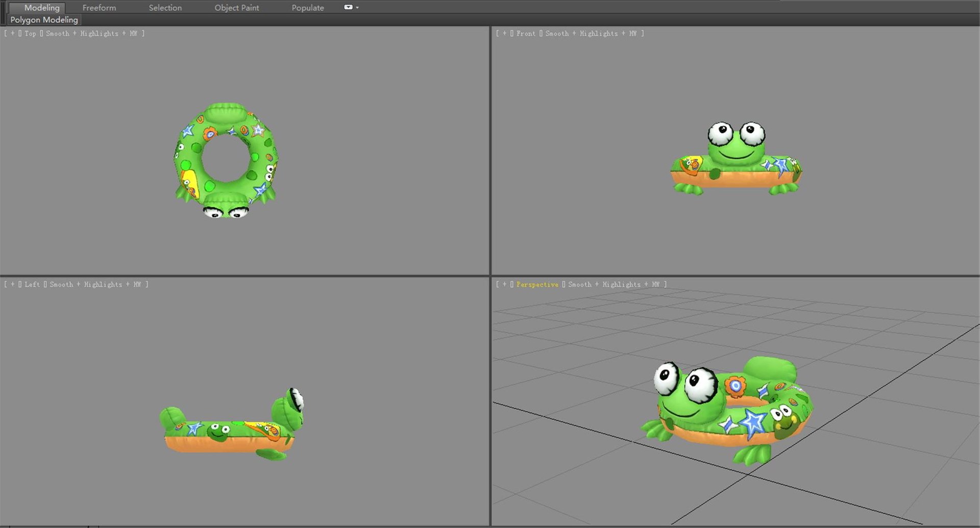The image size is (980, 528).
Task: Open the Freeform ribbon tab
Action: tap(99, 8)
